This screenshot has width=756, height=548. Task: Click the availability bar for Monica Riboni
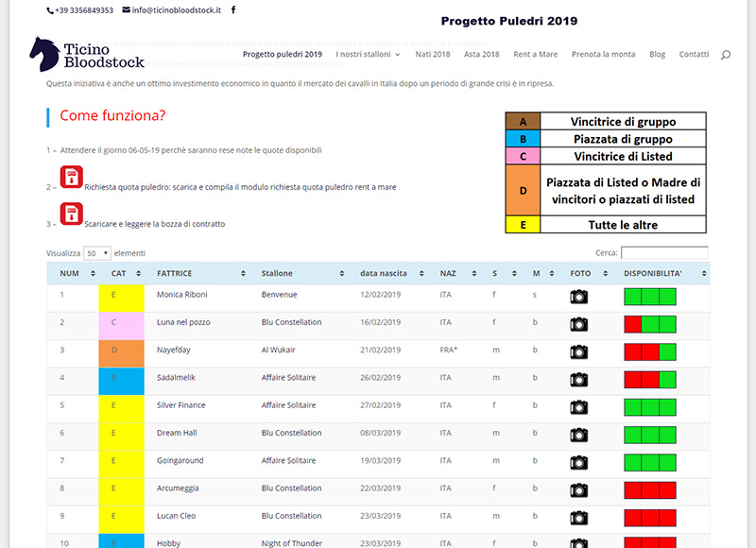point(650,297)
